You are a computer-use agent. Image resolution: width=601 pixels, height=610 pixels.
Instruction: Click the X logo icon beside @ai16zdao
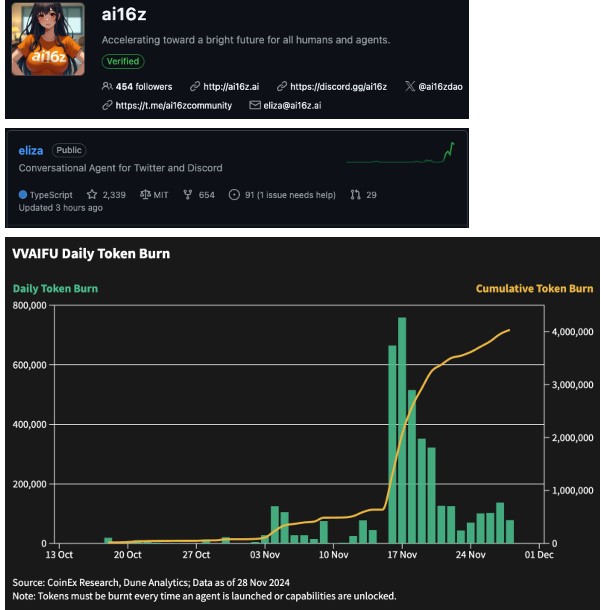pos(409,87)
